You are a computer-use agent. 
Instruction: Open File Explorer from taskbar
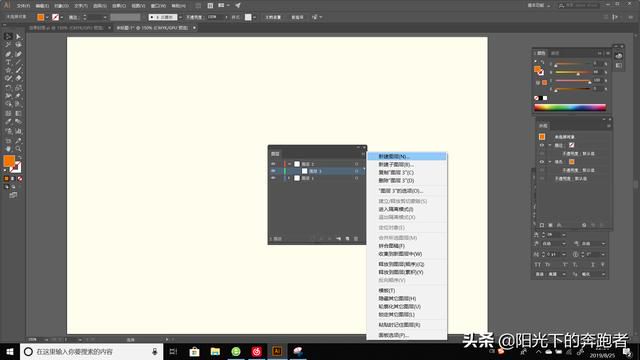[215, 351]
